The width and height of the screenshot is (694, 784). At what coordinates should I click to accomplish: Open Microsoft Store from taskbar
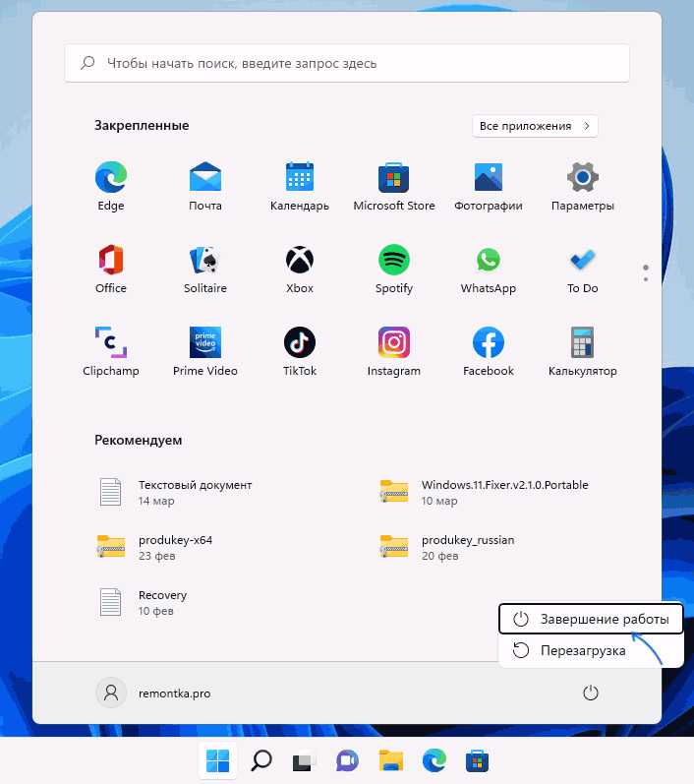point(477,761)
